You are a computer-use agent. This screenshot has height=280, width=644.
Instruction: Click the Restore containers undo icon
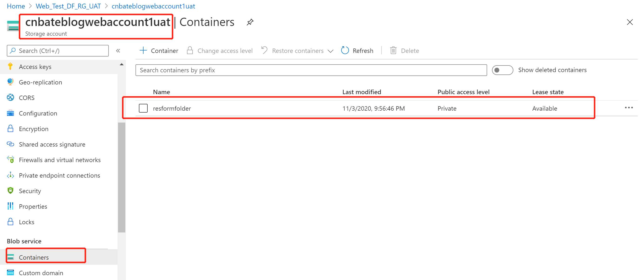tap(264, 50)
